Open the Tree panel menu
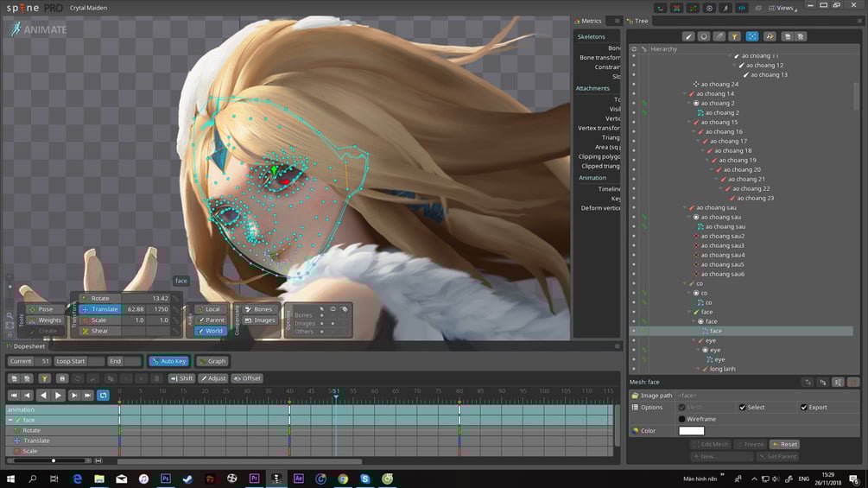Screen dimensions: 868x488 tap(859, 21)
